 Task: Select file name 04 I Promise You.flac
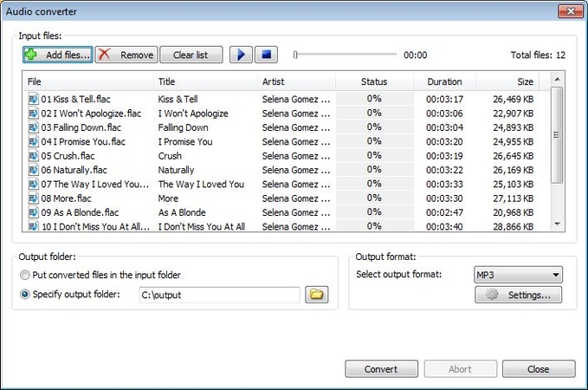tap(83, 141)
